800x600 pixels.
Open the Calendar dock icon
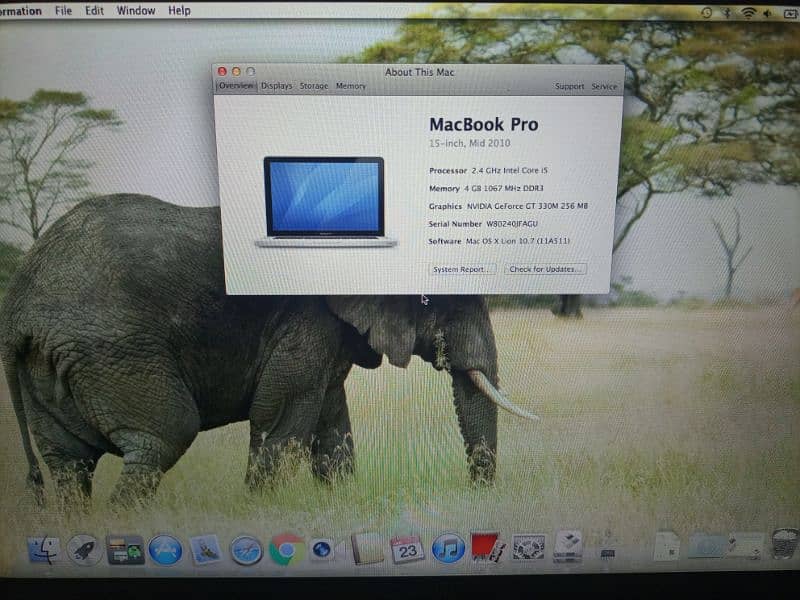pos(407,548)
